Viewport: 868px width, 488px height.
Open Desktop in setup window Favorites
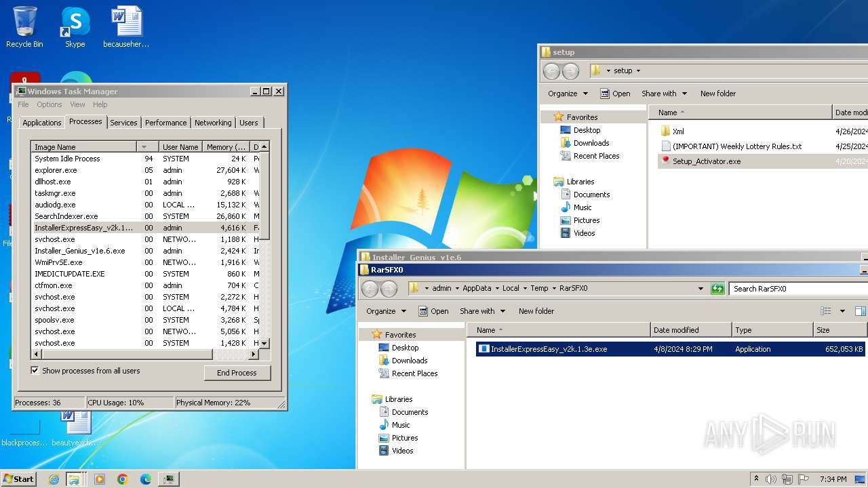pyautogui.click(x=587, y=130)
